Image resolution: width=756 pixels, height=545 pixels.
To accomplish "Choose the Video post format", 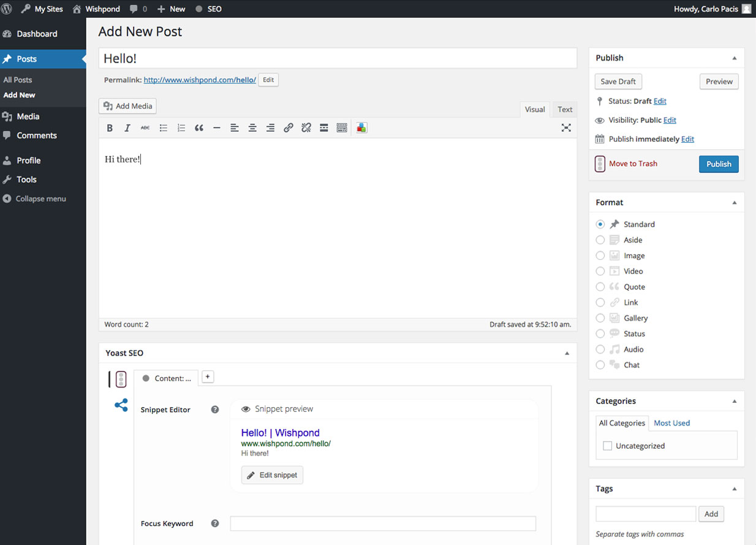I will tap(600, 271).
